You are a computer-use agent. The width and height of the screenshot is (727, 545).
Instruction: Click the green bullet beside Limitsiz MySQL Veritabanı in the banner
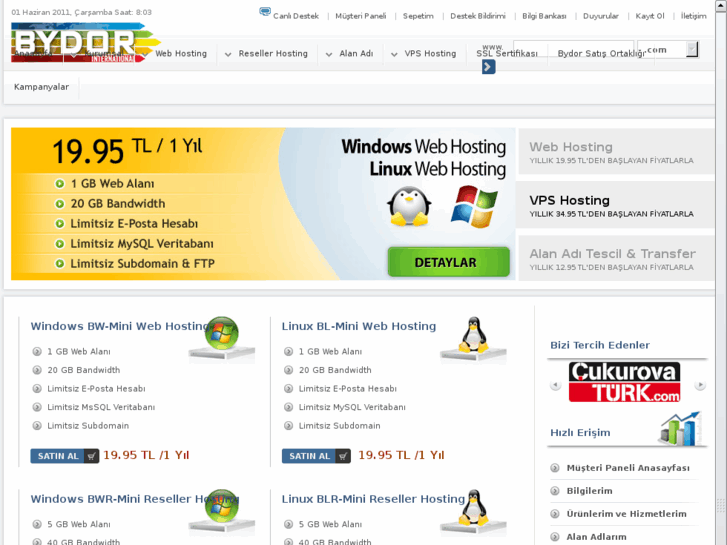pyautogui.click(x=60, y=244)
